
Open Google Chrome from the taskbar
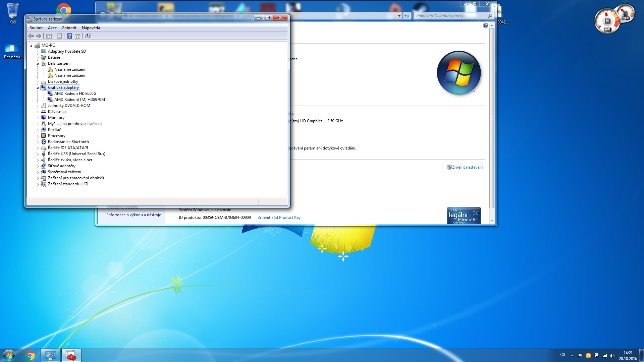[30, 355]
